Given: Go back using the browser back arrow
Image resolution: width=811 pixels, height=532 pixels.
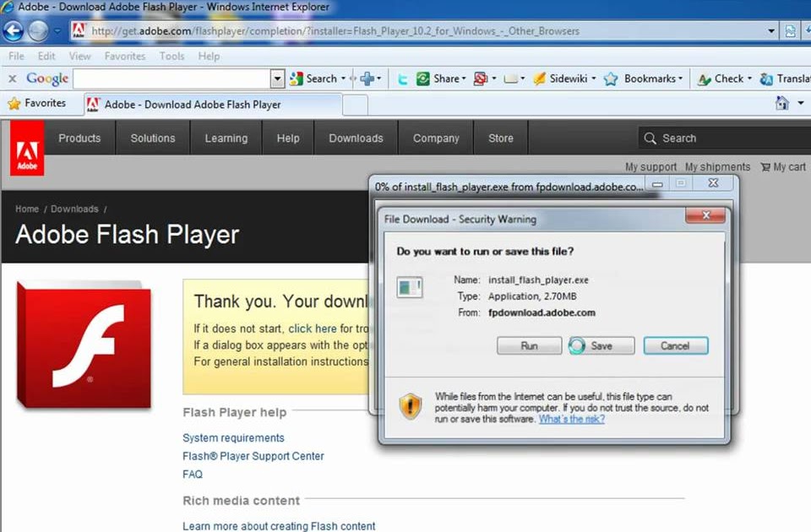Looking at the screenshot, I should click(13, 31).
